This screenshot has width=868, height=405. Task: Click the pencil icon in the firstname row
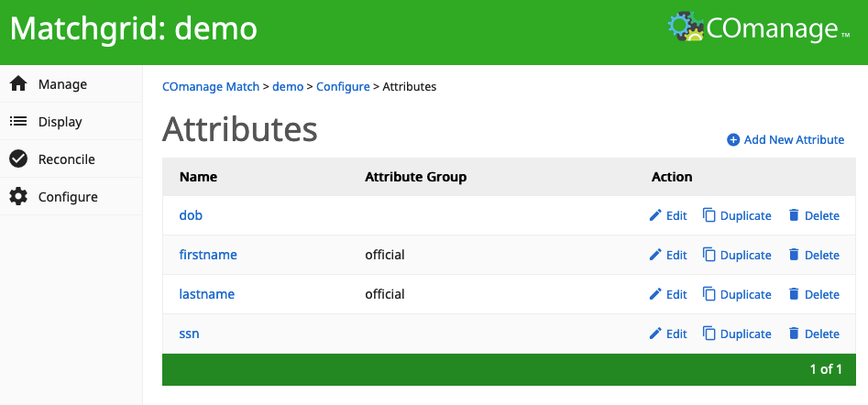655,255
